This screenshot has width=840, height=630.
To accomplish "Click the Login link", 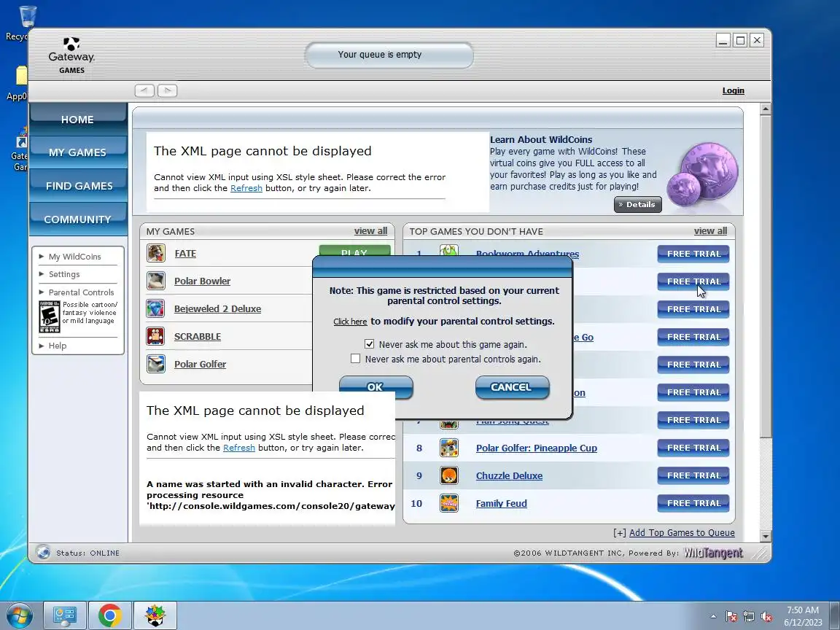I will coord(733,90).
